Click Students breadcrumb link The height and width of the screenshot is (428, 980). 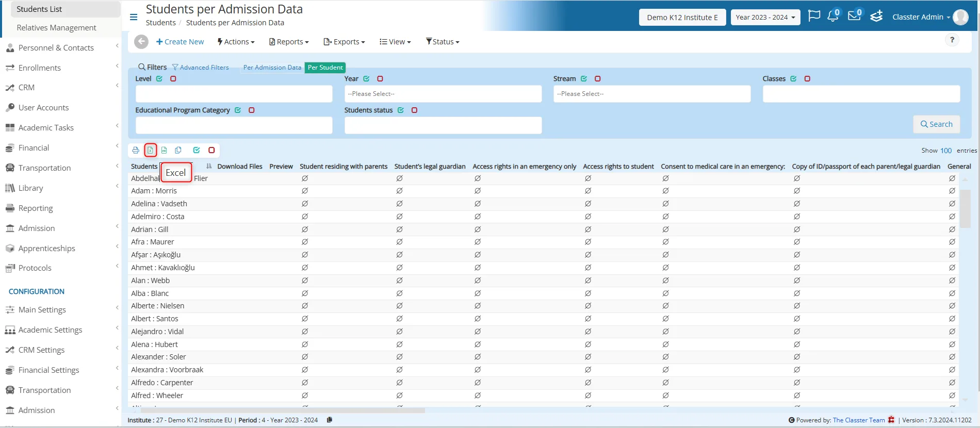[161, 23]
